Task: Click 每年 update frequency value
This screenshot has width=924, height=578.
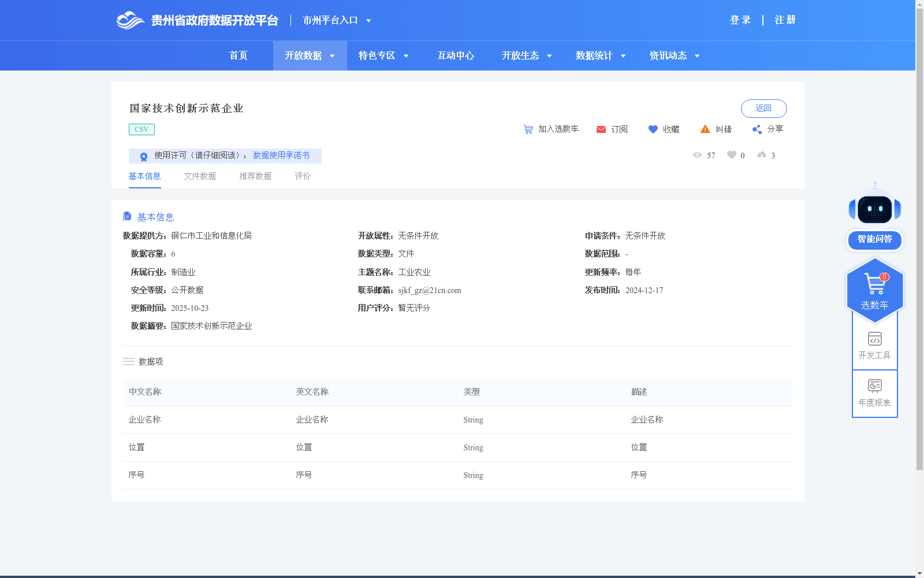Action: tap(634, 272)
